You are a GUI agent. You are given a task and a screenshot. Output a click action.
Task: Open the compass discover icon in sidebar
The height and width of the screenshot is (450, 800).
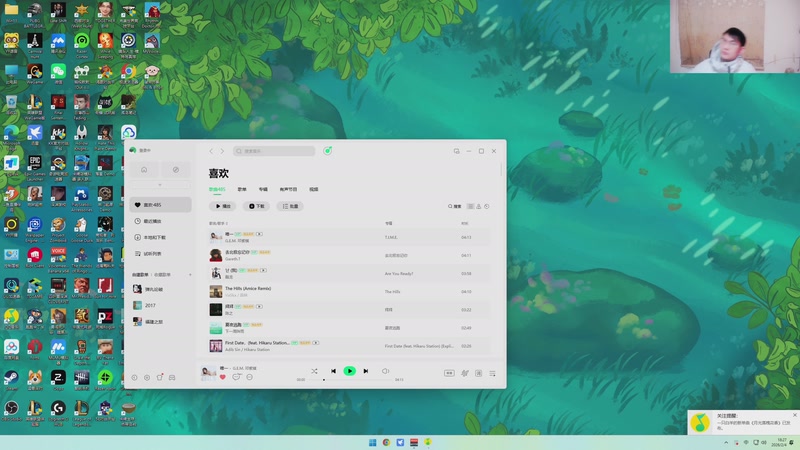pos(176,170)
